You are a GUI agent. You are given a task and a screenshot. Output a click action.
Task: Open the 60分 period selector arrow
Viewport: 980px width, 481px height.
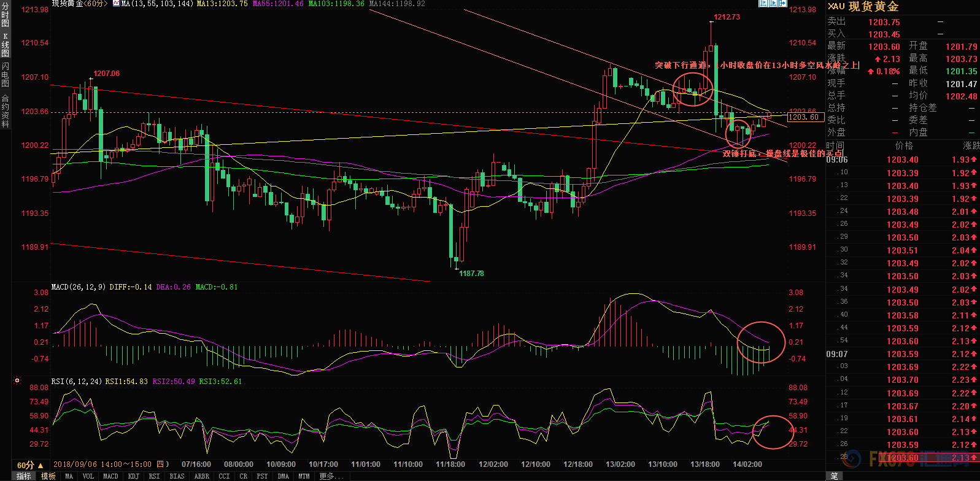point(41,465)
